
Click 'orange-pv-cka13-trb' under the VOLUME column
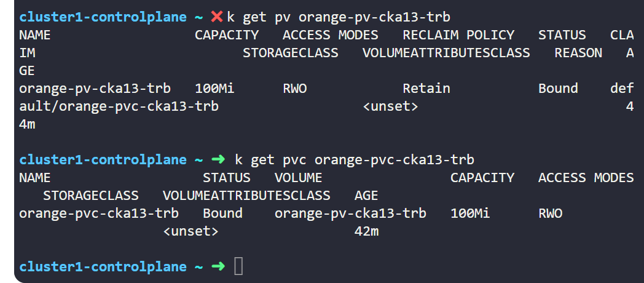[350, 213]
